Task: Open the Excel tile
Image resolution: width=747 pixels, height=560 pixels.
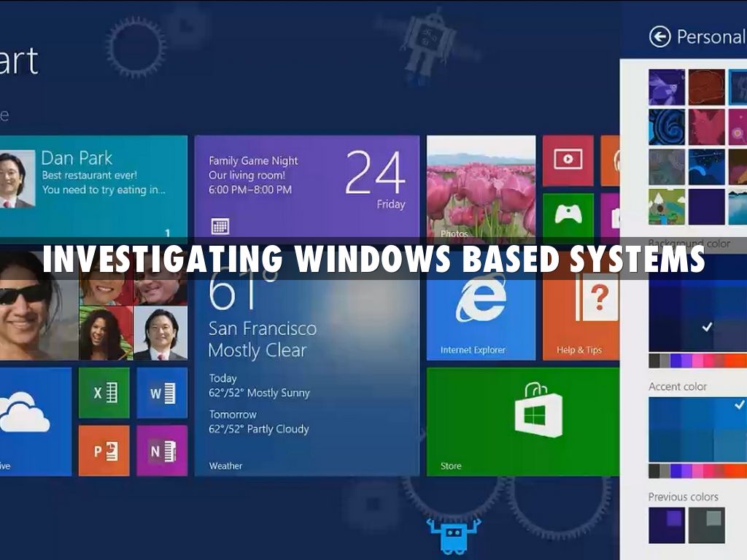Action: (x=104, y=392)
